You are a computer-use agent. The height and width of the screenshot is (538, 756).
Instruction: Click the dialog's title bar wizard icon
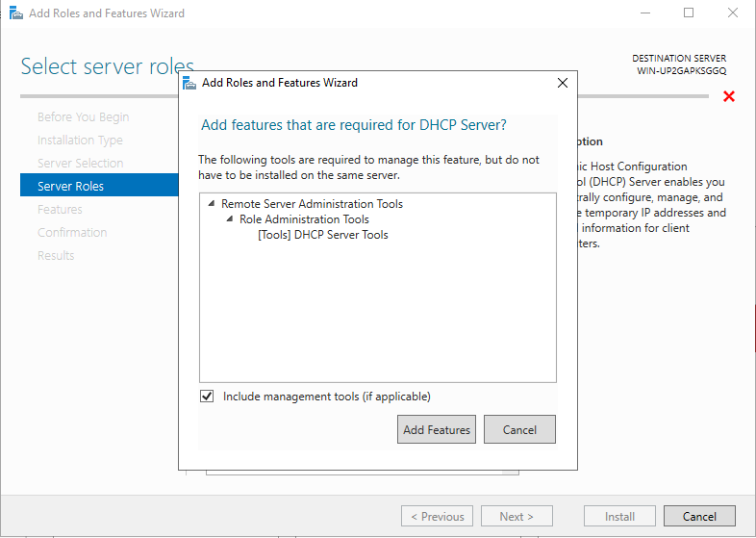[x=189, y=83]
